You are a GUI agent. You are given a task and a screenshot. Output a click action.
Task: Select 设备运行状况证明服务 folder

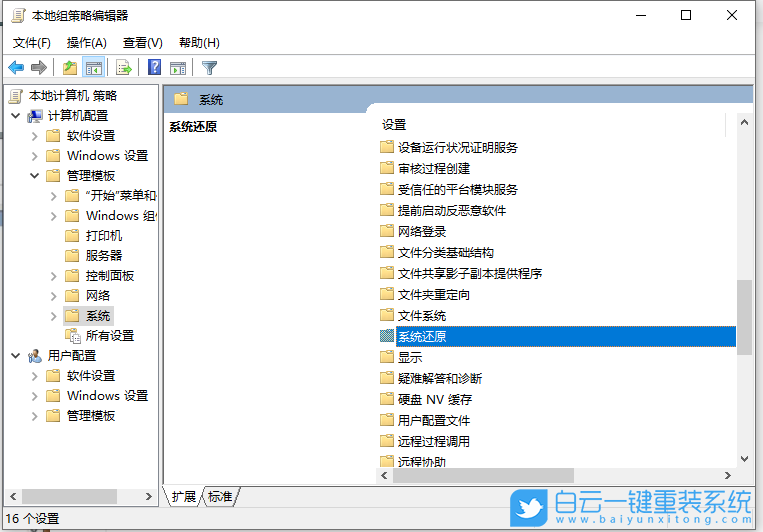[x=457, y=147]
